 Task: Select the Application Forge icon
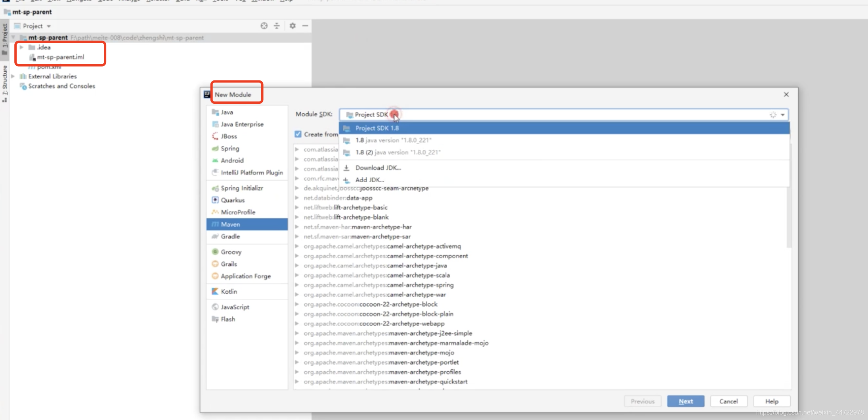point(215,276)
